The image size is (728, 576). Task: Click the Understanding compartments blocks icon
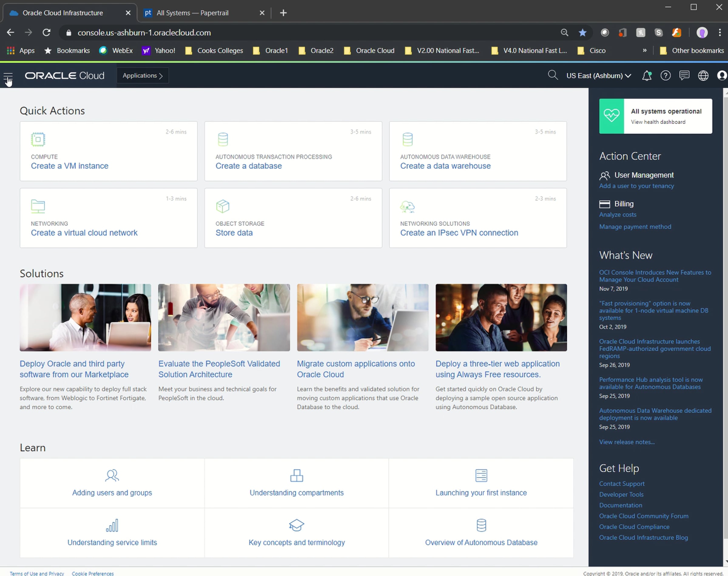click(x=297, y=475)
